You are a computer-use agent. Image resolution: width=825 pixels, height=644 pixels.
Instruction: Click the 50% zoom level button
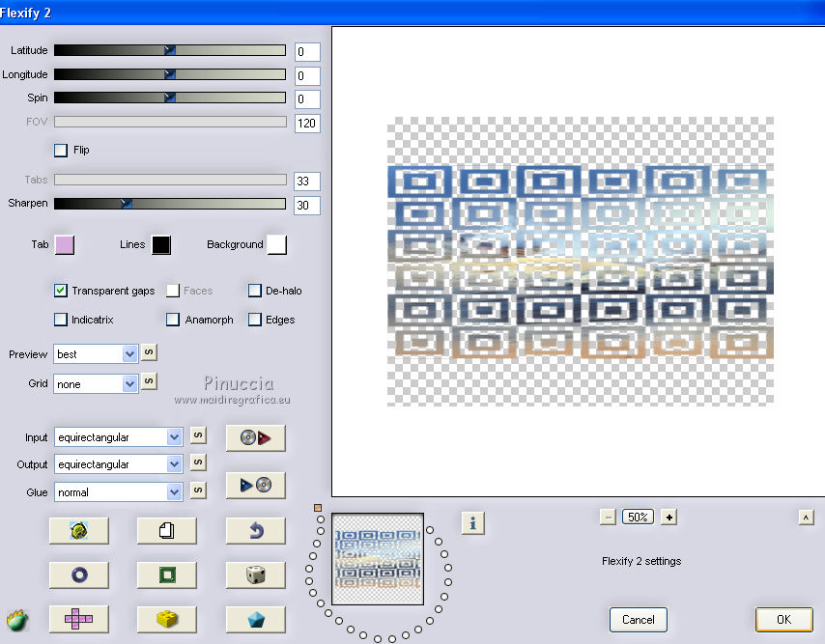click(x=638, y=518)
